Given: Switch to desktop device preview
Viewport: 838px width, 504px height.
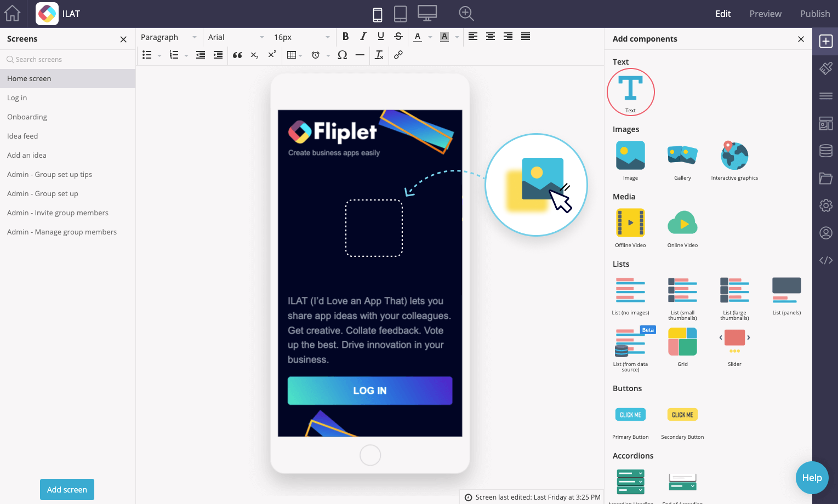Looking at the screenshot, I should (x=427, y=13).
